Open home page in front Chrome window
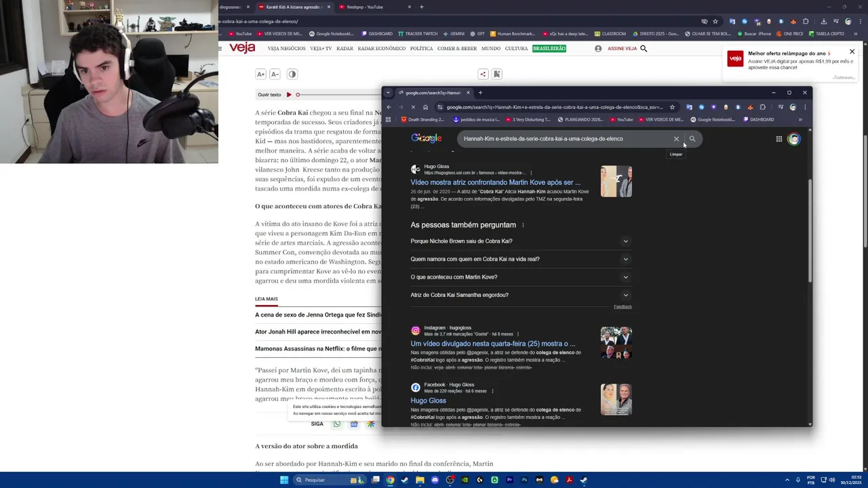This screenshot has height=488, width=868. pos(425,107)
